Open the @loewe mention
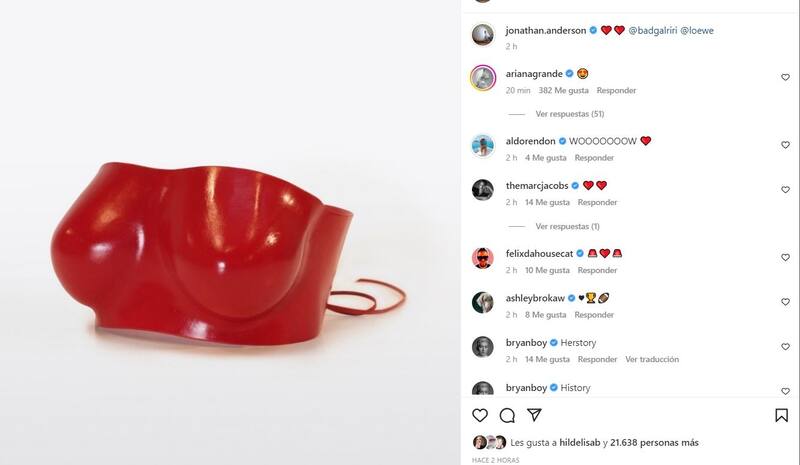The width and height of the screenshot is (800, 465). click(x=697, y=31)
